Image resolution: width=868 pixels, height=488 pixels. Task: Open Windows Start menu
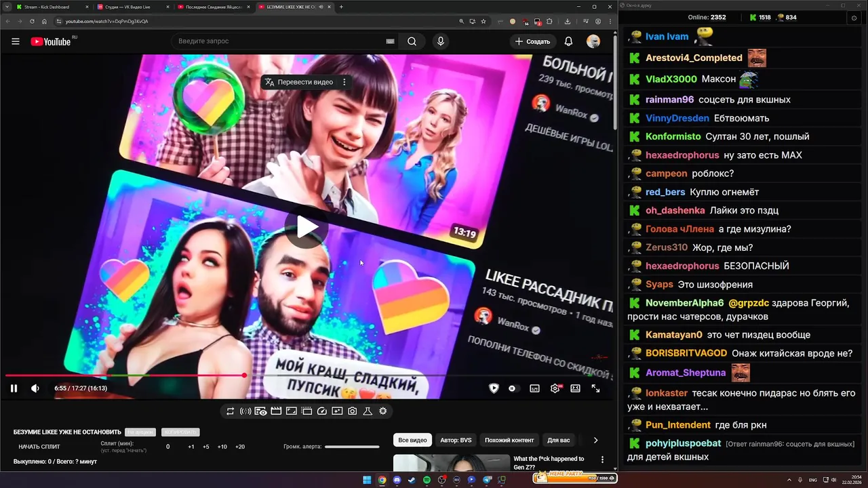pyautogui.click(x=367, y=480)
